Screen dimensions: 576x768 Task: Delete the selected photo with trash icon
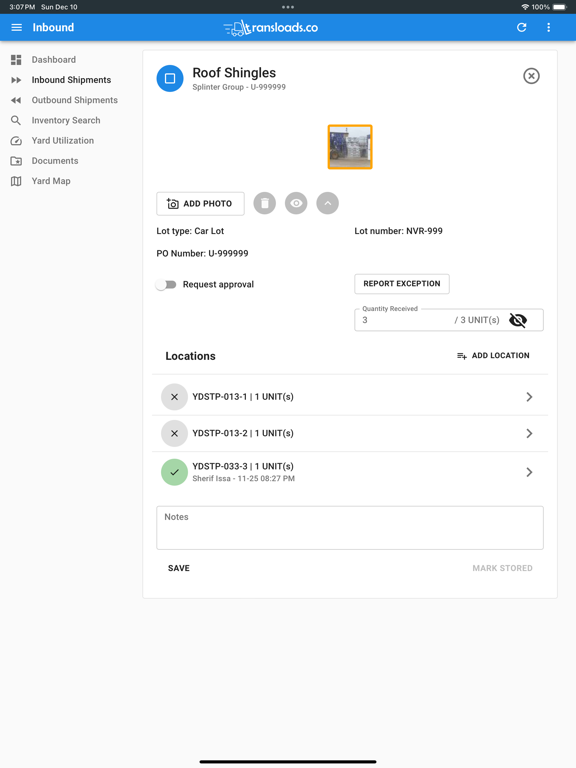[264, 203]
